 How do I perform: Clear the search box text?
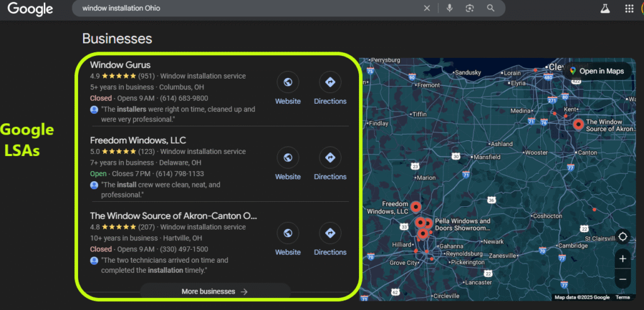(x=427, y=8)
